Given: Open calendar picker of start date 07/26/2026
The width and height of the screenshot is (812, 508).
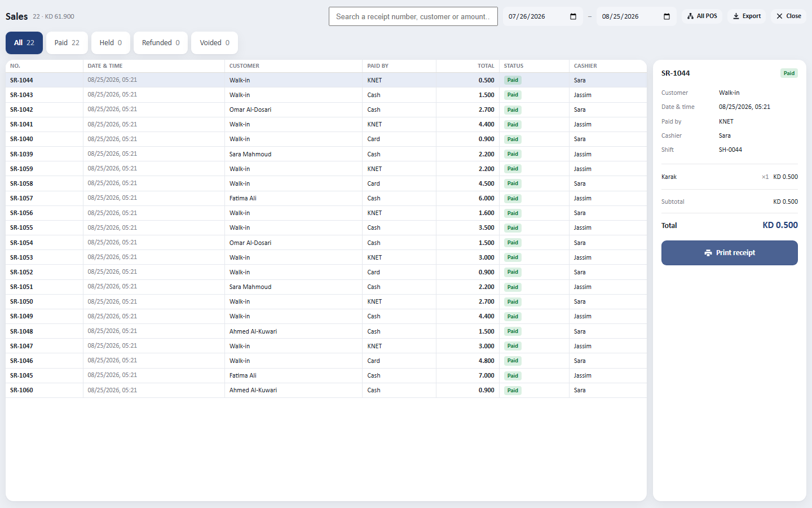Looking at the screenshot, I should (573, 16).
